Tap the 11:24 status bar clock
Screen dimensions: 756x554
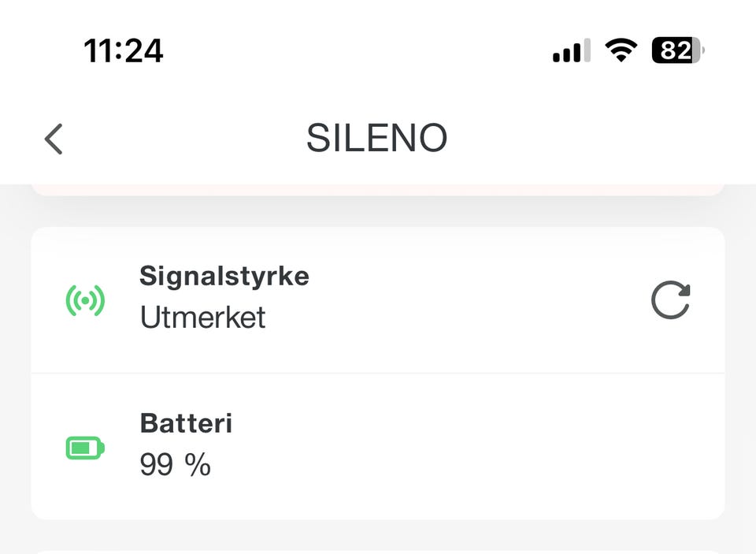coord(124,52)
